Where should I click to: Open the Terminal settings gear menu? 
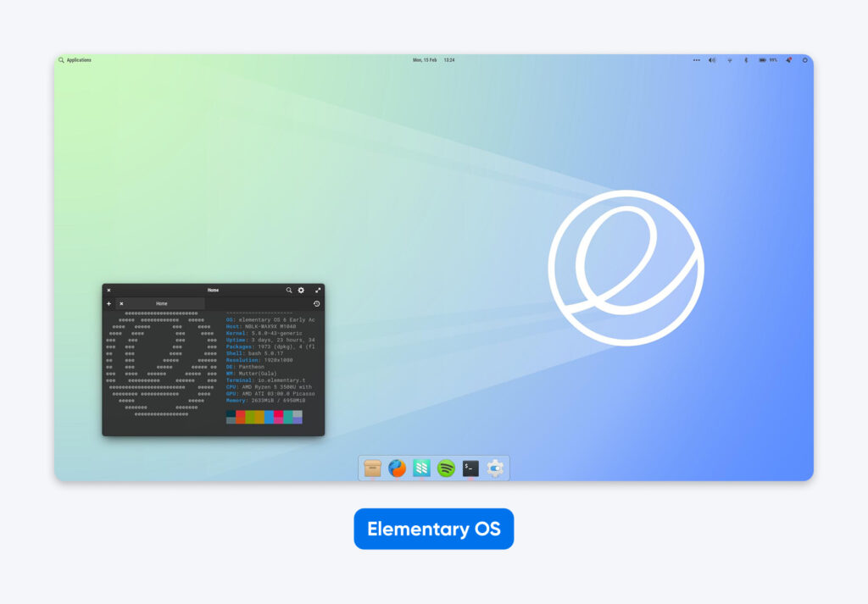tap(302, 291)
